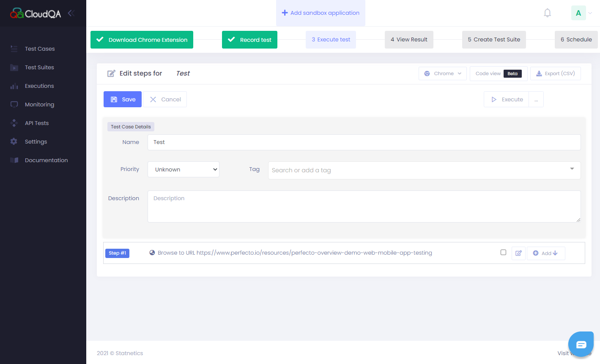Click the Browse to URL step text
Screen dimensions: 600x364
click(x=295, y=253)
